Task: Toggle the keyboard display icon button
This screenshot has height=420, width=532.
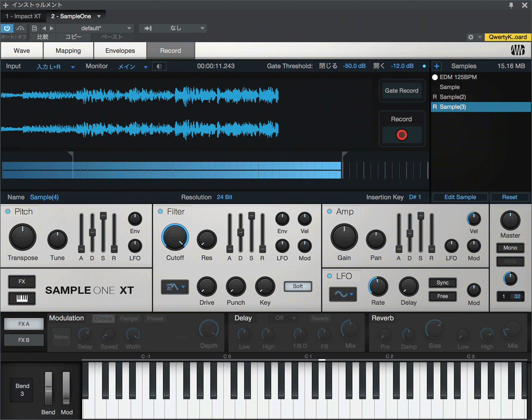Action: click(x=22, y=299)
